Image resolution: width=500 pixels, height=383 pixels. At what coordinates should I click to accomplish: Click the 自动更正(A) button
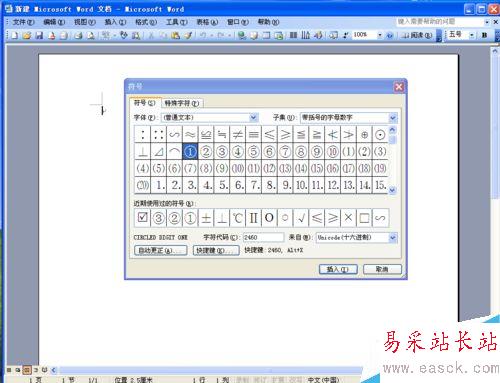tap(161, 250)
